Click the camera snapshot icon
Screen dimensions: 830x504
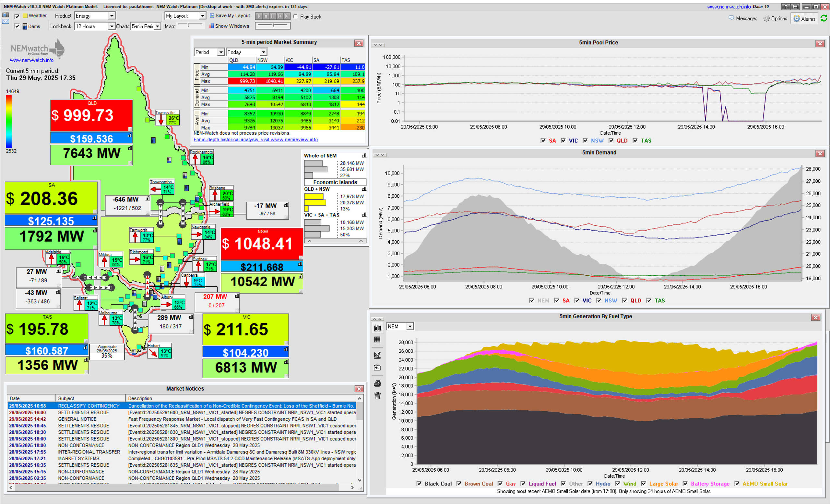point(6,15)
